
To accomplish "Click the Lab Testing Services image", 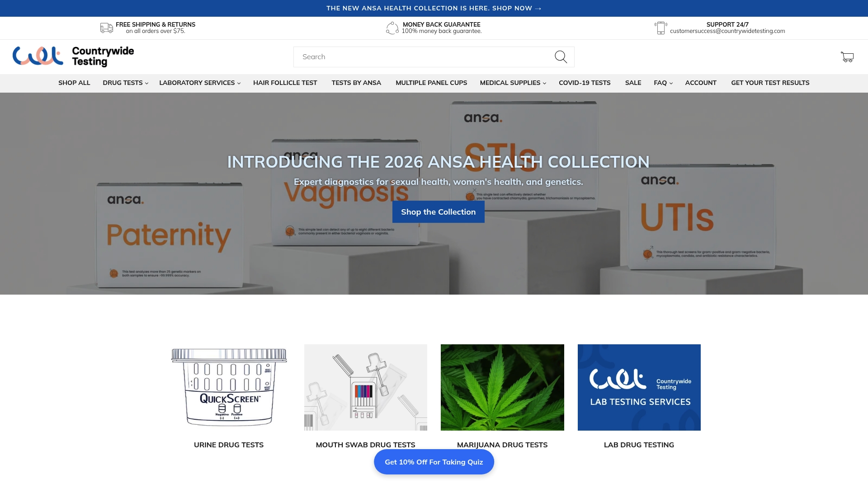I will tap(639, 387).
